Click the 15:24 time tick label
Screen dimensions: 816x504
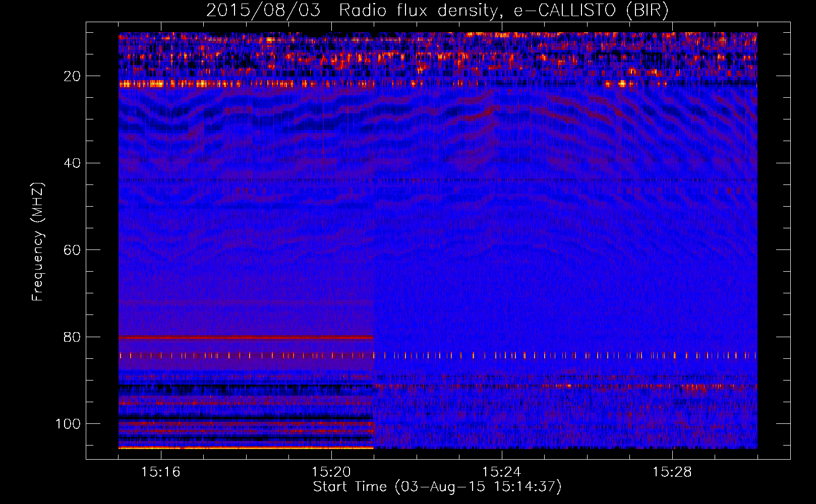(x=502, y=472)
